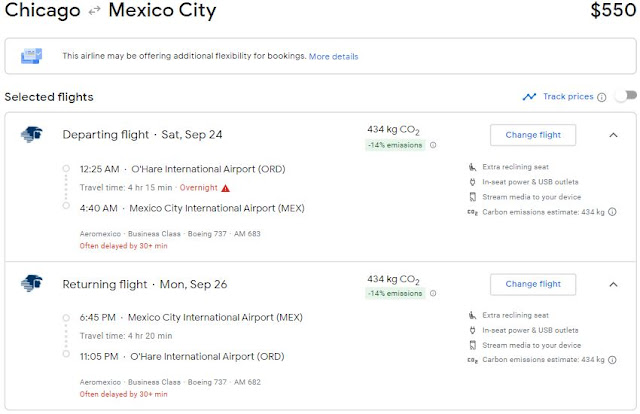
Task: Collapse the returning flight details
Action: 613,284
